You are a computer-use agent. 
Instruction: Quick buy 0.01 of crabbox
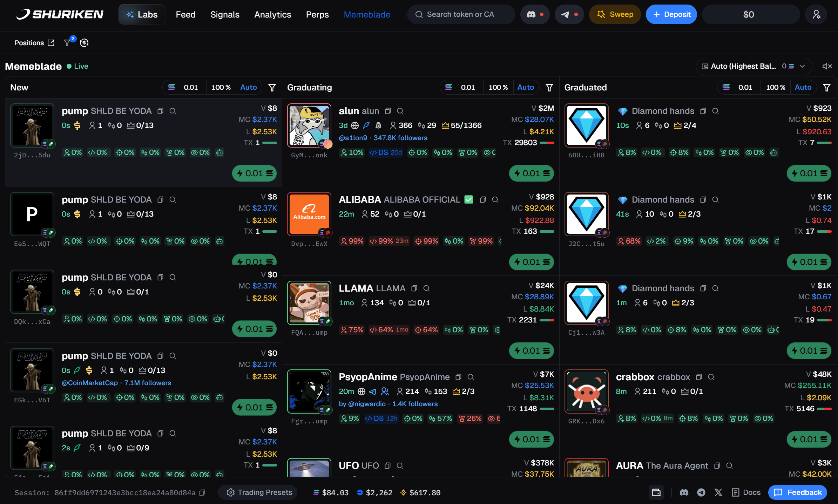(x=809, y=440)
